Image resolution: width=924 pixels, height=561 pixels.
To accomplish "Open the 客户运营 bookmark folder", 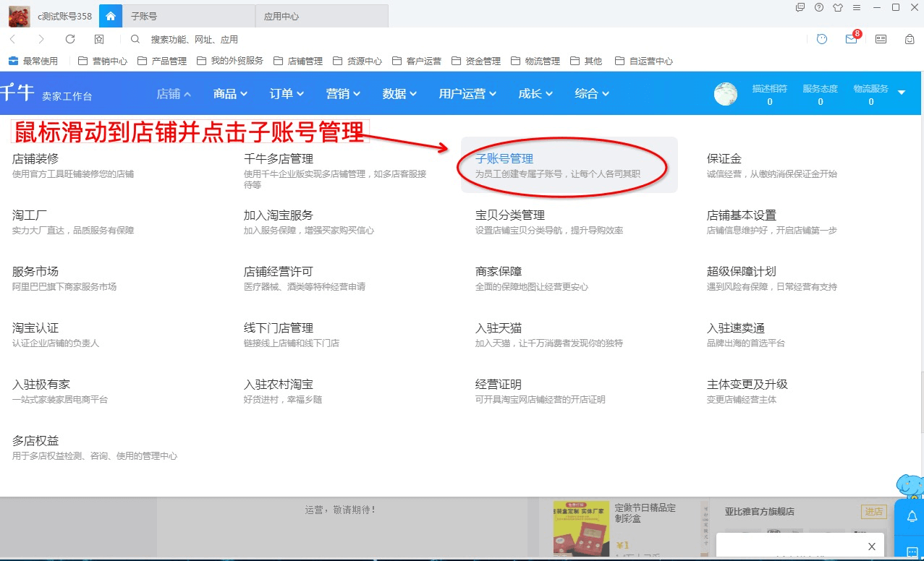I will 416,61.
